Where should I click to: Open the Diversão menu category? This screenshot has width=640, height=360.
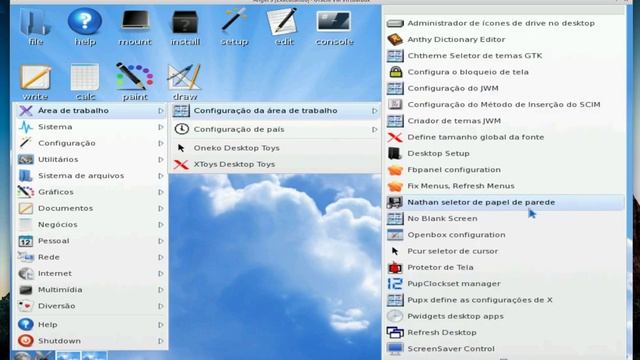(x=91, y=306)
